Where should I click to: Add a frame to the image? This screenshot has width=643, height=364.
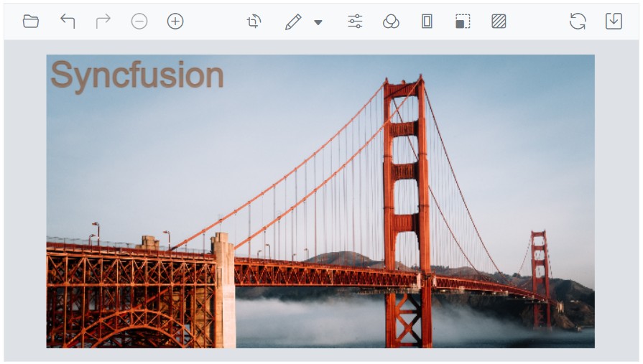click(x=427, y=22)
